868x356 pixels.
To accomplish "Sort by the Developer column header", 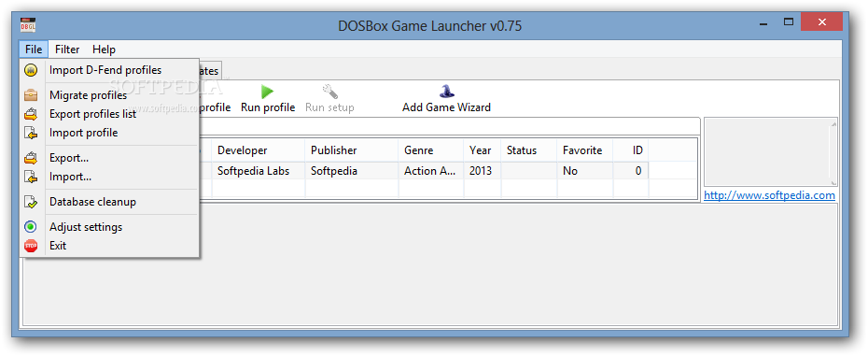I will pos(258,150).
